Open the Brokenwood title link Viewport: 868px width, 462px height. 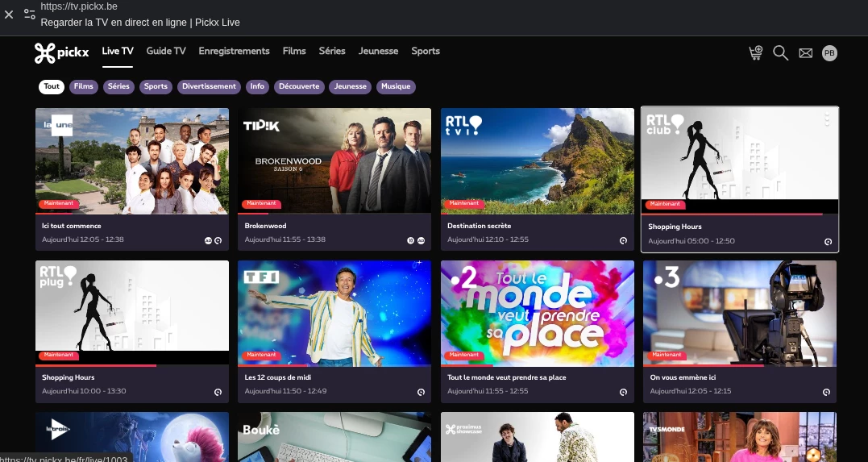pos(266,226)
